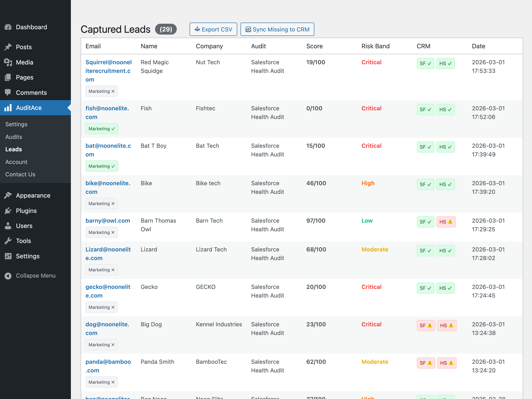Click the AuditAce bar chart icon
Image resolution: width=532 pixels, height=399 pixels.
(8, 108)
